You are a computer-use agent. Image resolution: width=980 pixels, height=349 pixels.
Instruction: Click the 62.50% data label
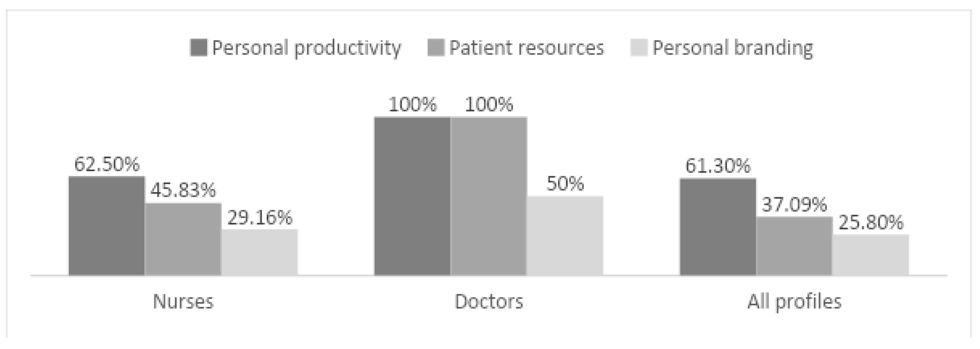click(106, 165)
